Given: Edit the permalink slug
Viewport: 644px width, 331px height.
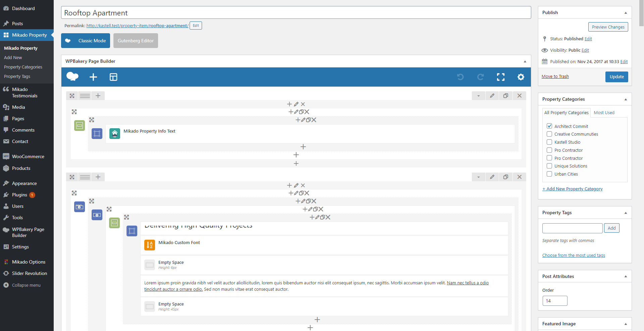Looking at the screenshot, I should (x=196, y=26).
